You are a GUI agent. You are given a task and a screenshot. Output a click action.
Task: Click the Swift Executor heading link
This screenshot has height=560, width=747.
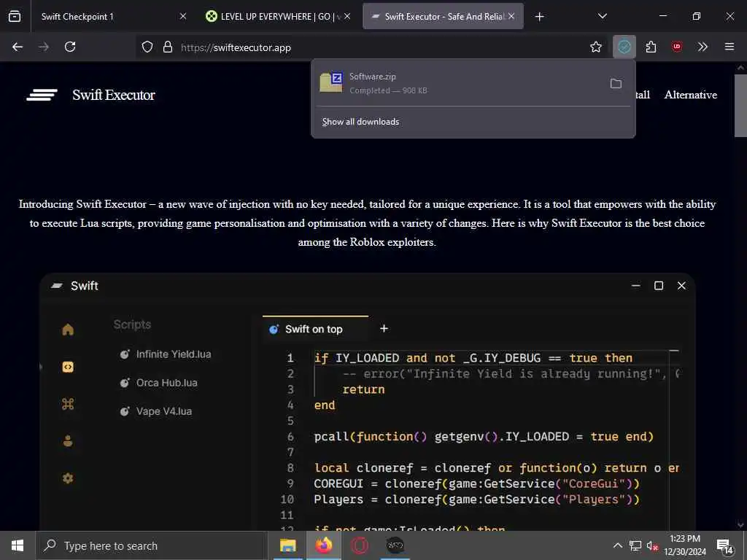113,95
